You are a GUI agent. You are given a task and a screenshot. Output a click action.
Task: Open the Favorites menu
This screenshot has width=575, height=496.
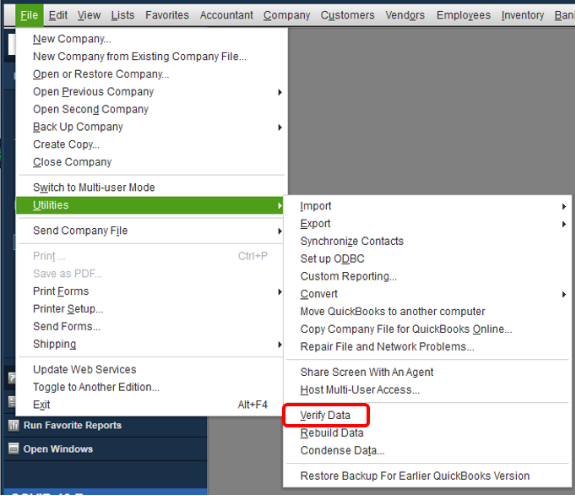(x=167, y=15)
